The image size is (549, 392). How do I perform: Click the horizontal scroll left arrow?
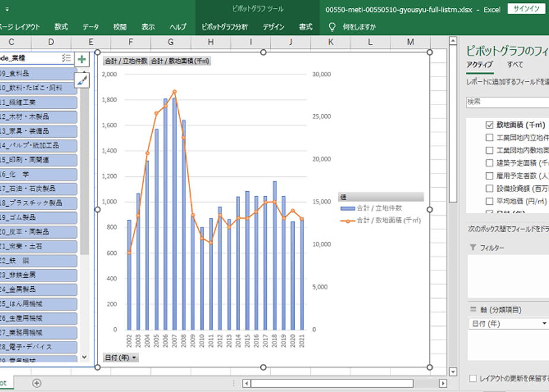(247, 383)
